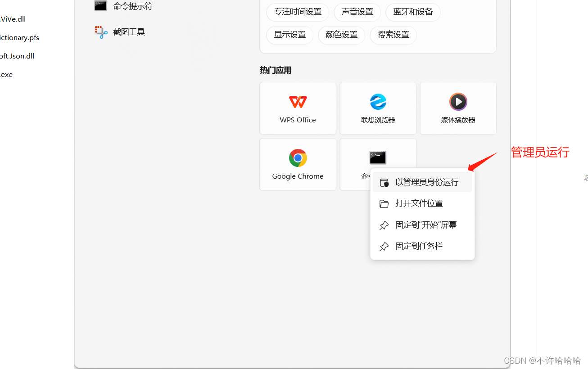Launch Google Chrome tile

(298, 164)
